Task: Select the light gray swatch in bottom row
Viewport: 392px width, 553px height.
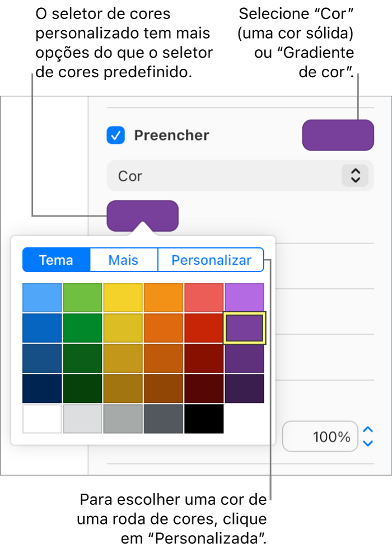Action: (82, 419)
